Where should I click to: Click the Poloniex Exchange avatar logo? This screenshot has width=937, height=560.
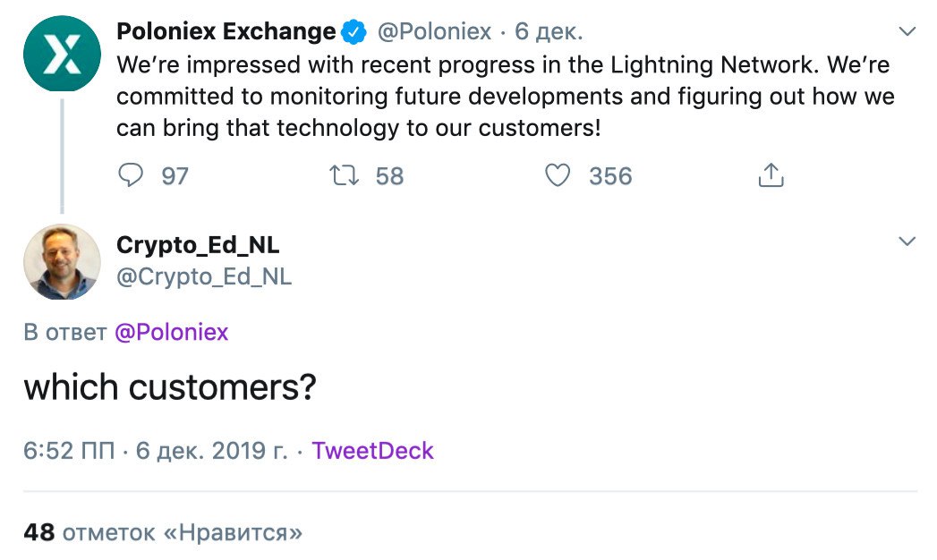tap(62, 53)
